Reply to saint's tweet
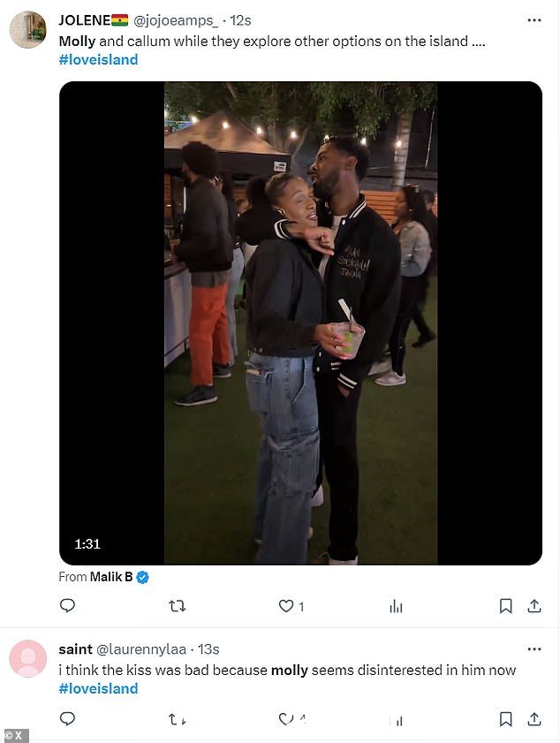The image size is (560, 743). (67, 719)
